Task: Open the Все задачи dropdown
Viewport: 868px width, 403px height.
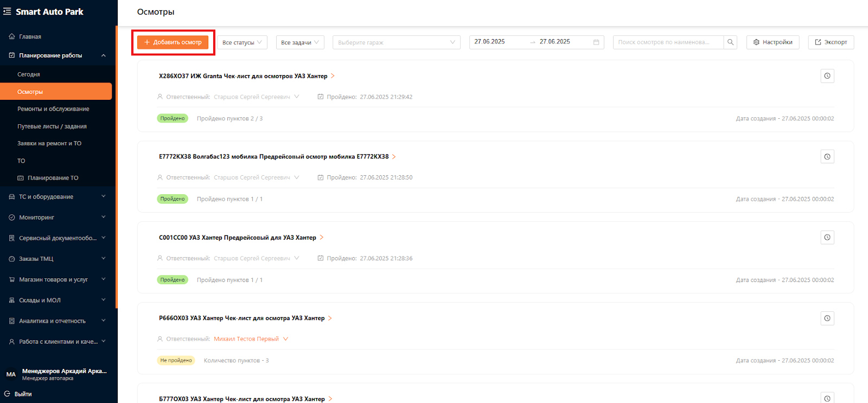Action: [300, 42]
